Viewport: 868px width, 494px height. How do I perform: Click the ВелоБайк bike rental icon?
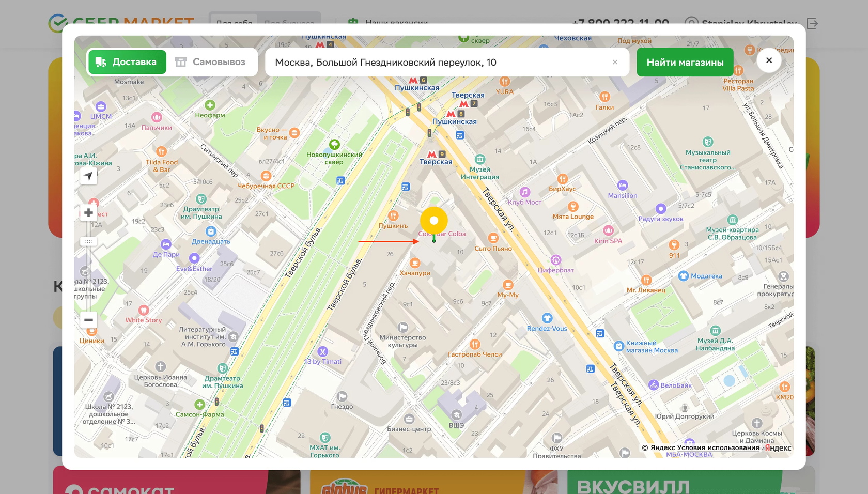coord(654,385)
